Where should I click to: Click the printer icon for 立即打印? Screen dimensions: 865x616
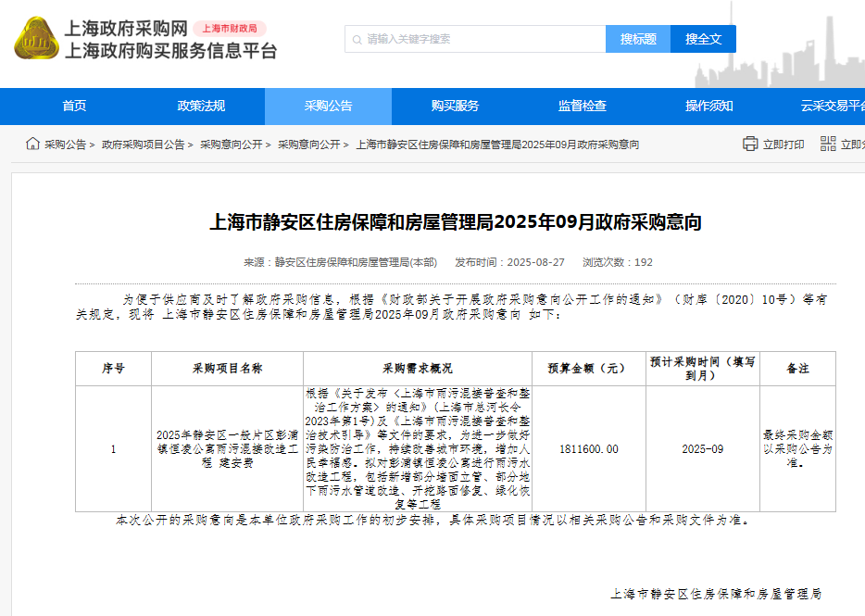pyautogui.click(x=750, y=145)
